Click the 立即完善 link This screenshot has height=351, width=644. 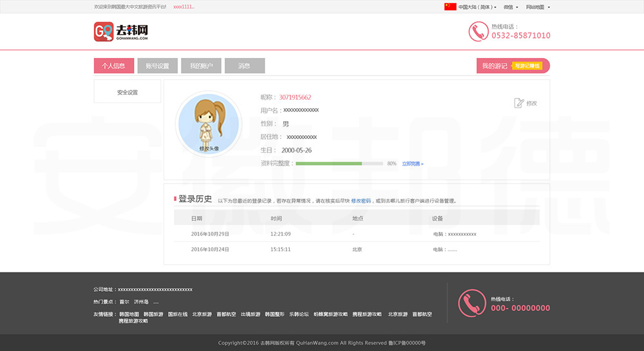pos(412,164)
